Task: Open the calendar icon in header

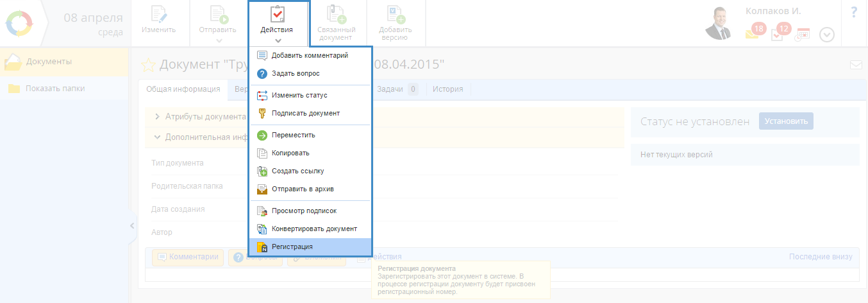Action: click(x=802, y=34)
